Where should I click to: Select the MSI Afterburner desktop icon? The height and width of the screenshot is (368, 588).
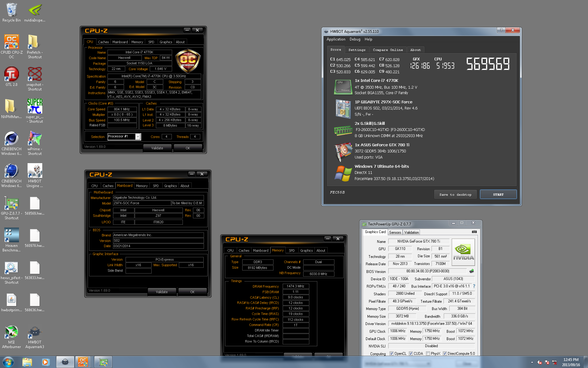coord(12,336)
